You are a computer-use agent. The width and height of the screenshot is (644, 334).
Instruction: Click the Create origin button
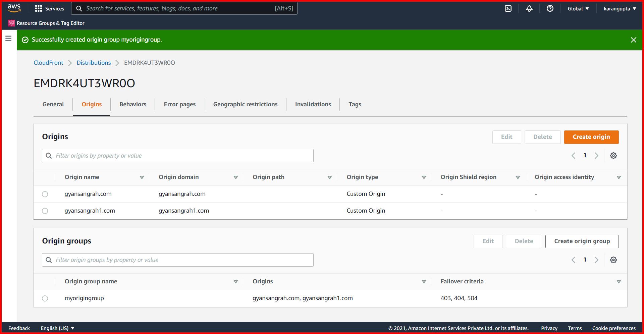point(591,137)
